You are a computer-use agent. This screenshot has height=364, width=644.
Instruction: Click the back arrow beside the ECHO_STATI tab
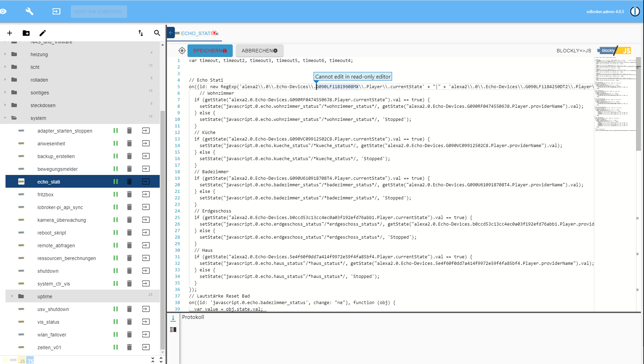[x=171, y=33]
